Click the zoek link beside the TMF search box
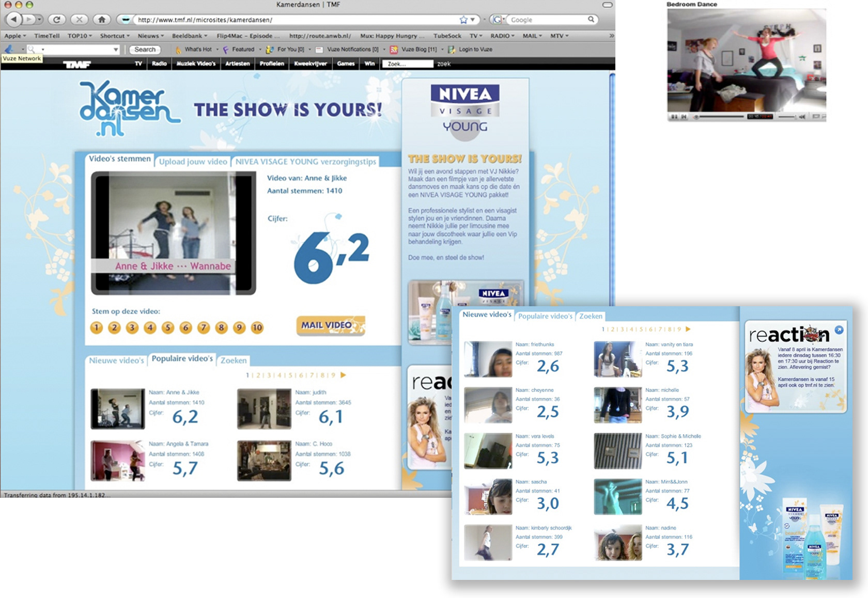The image size is (868, 598). click(444, 64)
